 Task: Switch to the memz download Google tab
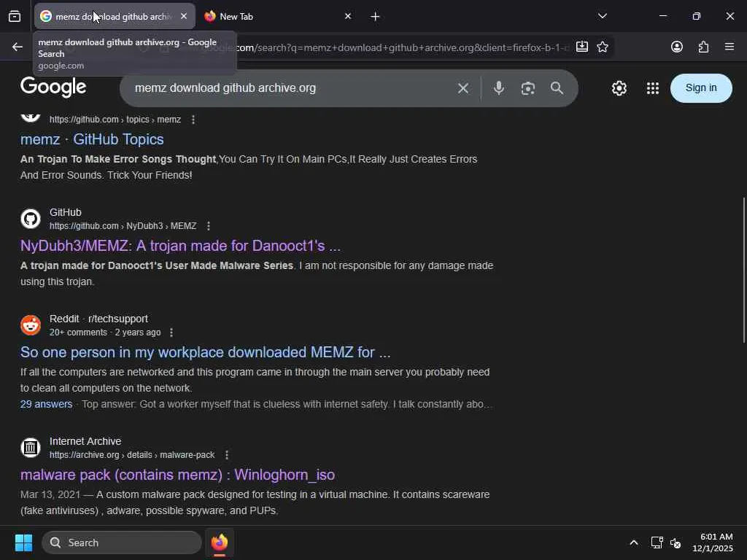(x=115, y=16)
